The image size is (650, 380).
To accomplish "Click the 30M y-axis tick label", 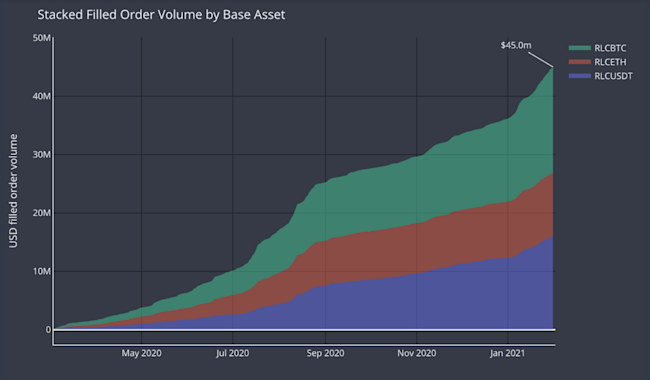I will tap(41, 155).
